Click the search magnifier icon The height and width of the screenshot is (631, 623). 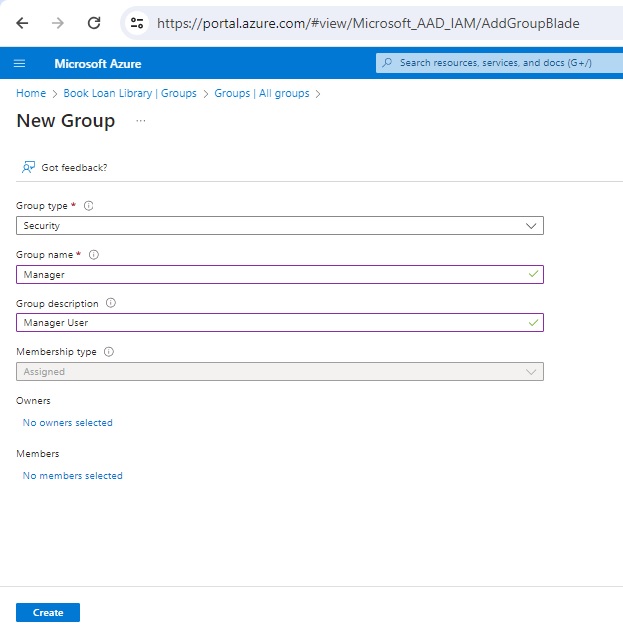(387, 63)
